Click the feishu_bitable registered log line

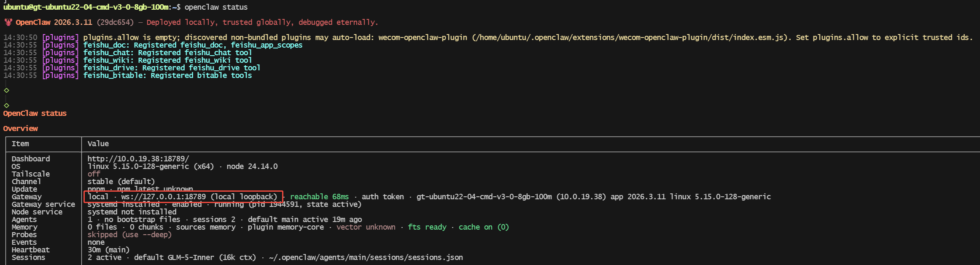[x=127, y=75]
